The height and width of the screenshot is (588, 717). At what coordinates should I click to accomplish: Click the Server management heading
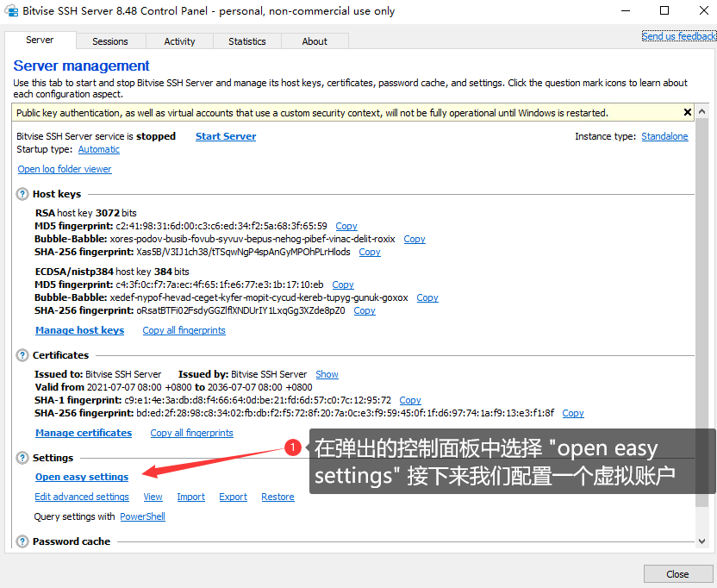pos(81,66)
